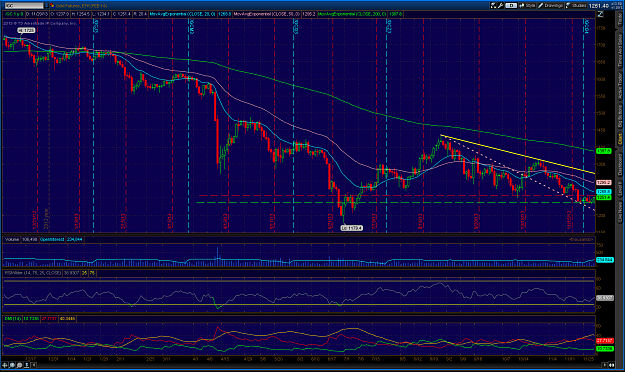
Task: Click the symbol entry field showing /GC
Action: pos(23,6)
